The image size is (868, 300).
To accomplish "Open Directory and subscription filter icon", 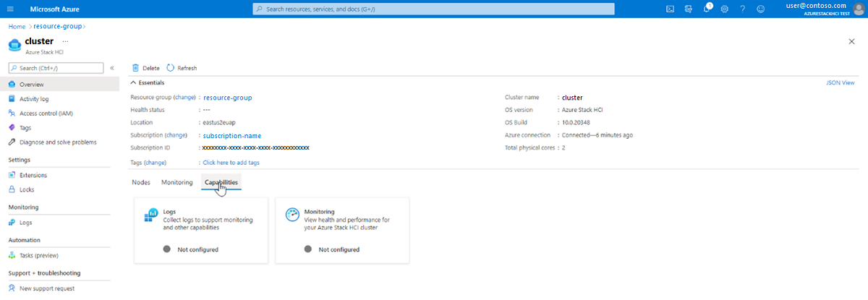I will pyautogui.click(x=689, y=9).
